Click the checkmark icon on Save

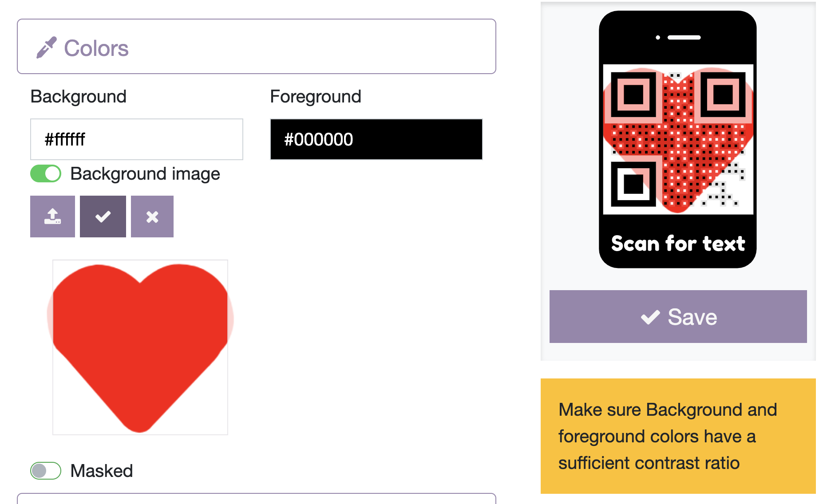point(650,317)
